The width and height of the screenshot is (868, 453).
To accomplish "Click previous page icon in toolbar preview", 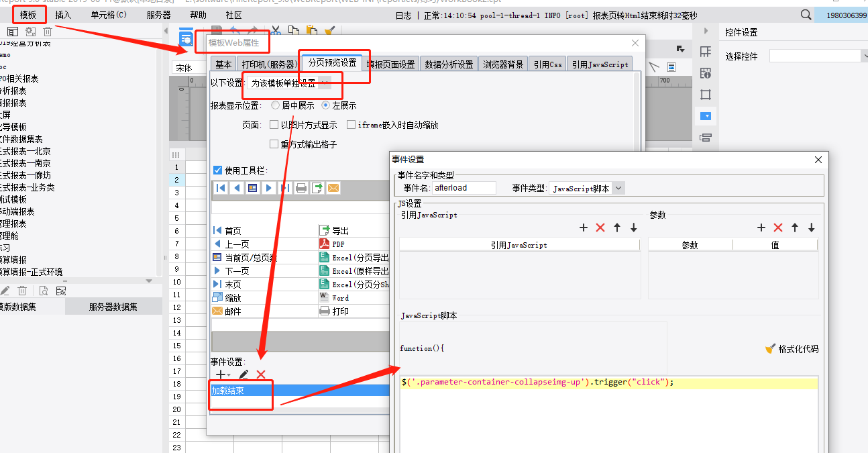I will (237, 188).
